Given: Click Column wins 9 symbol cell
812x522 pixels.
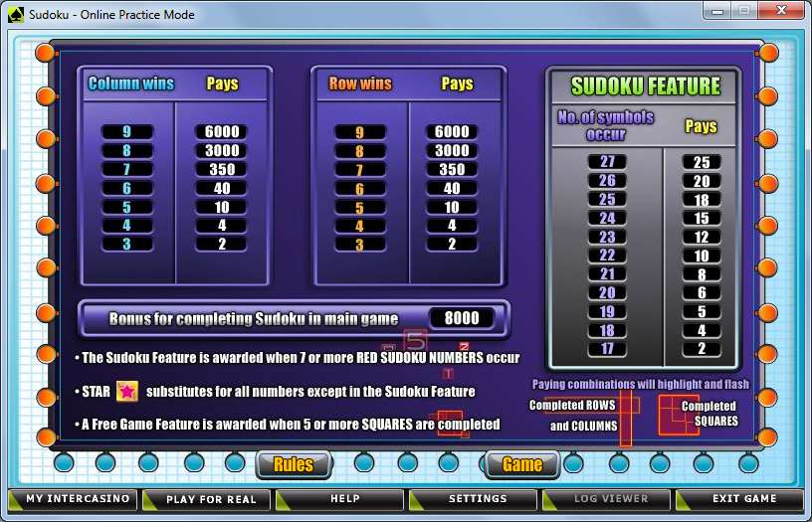Looking at the screenshot, I should click(127, 132).
